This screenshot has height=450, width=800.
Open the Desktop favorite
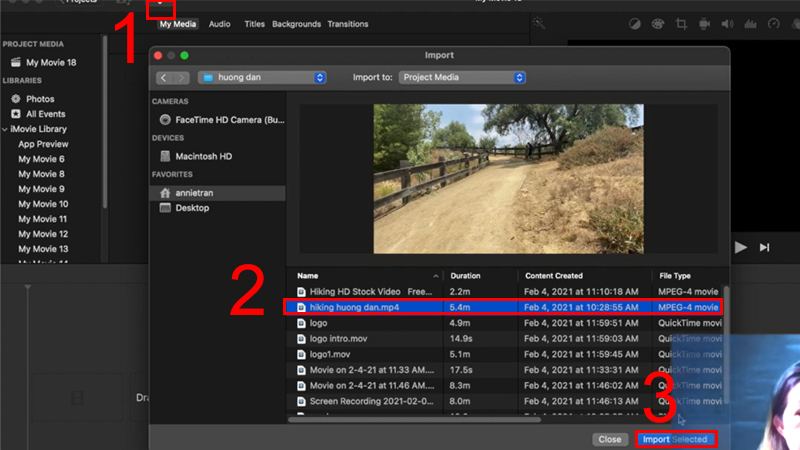[x=184, y=208]
